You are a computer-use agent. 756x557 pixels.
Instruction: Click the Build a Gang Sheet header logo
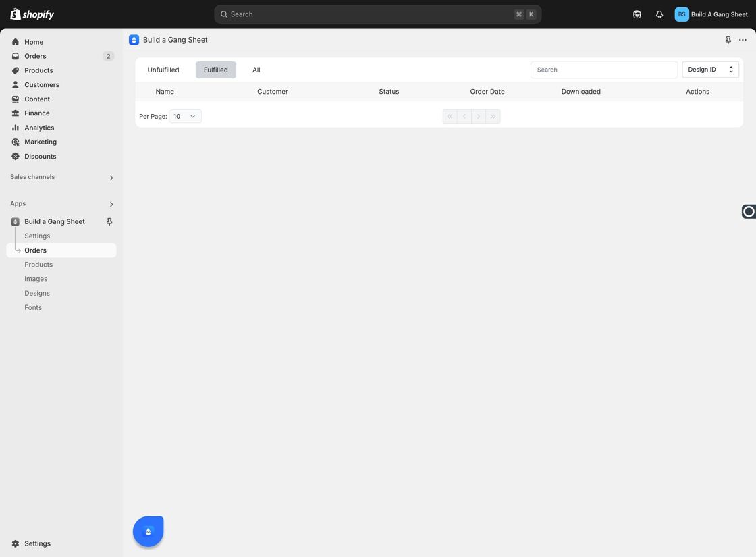pos(134,40)
